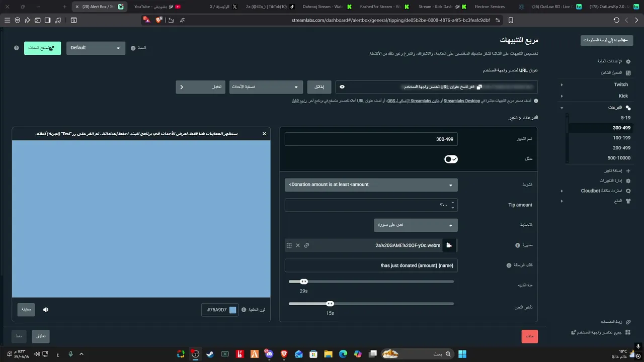Click the back to dashboard button
The image size is (644, 362).
click(607, 40)
